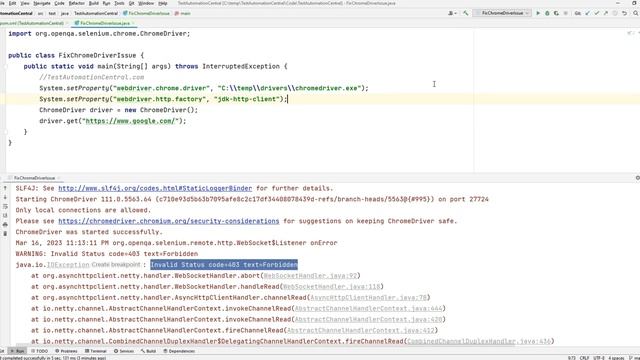Click the Git update project arrow icon
Image resolution: width=640 pixels, height=360 pixels.
coord(588,13)
